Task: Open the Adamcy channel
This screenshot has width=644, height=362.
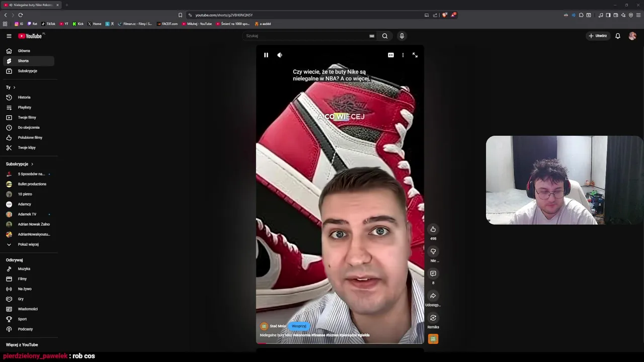Action: tap(29, 204)
